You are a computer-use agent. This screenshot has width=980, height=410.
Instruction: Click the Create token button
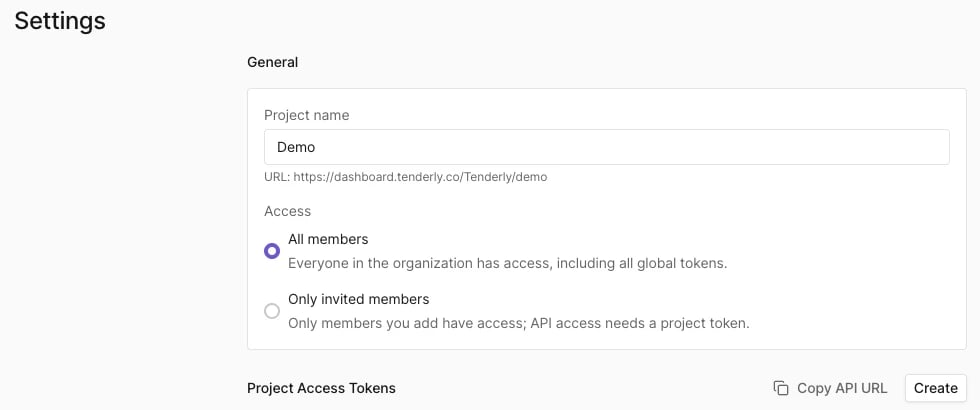click(936, 388)
